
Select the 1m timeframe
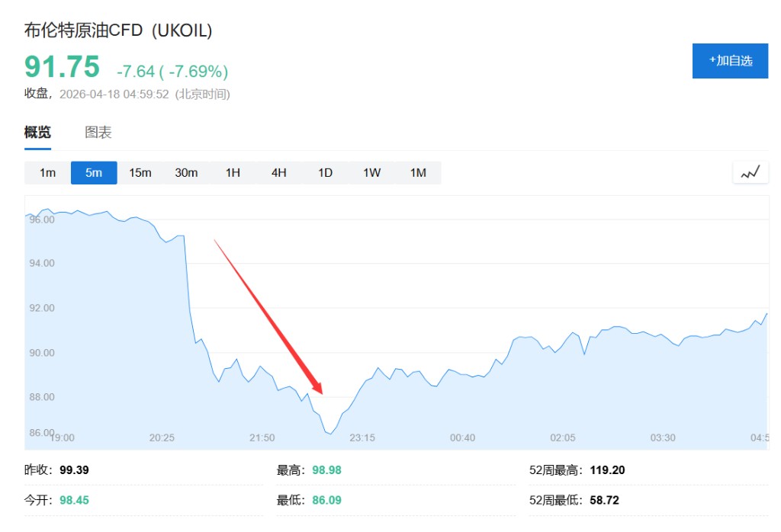(x=47, y=173)
